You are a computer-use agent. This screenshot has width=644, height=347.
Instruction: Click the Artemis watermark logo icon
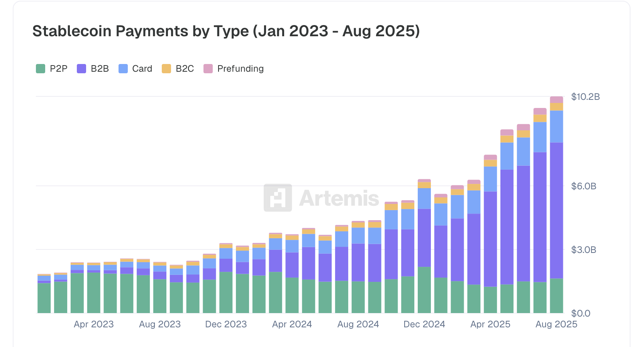click(278, 198)
